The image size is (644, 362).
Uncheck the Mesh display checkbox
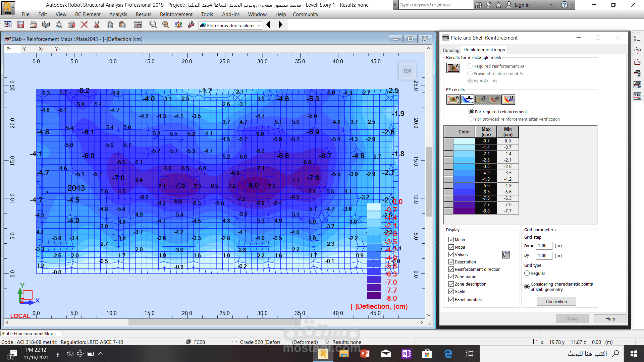click(451, 240)
